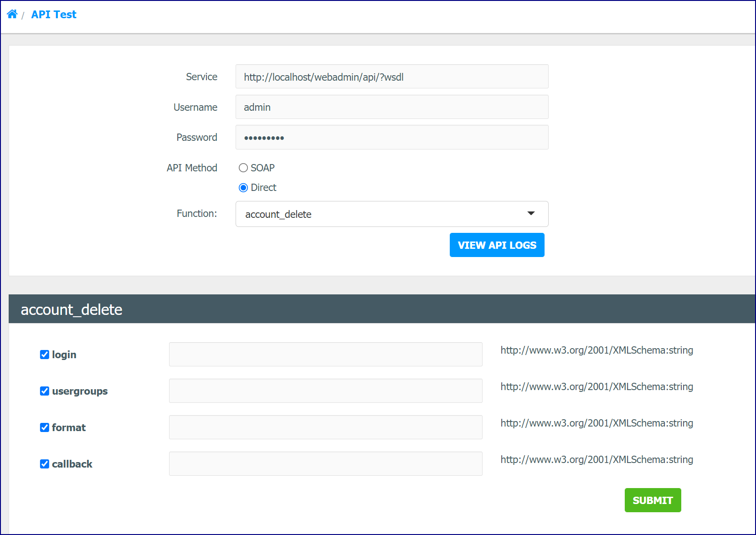Click the account_delete section header
The height and width of the screenshot is (535, 756).
382,309
